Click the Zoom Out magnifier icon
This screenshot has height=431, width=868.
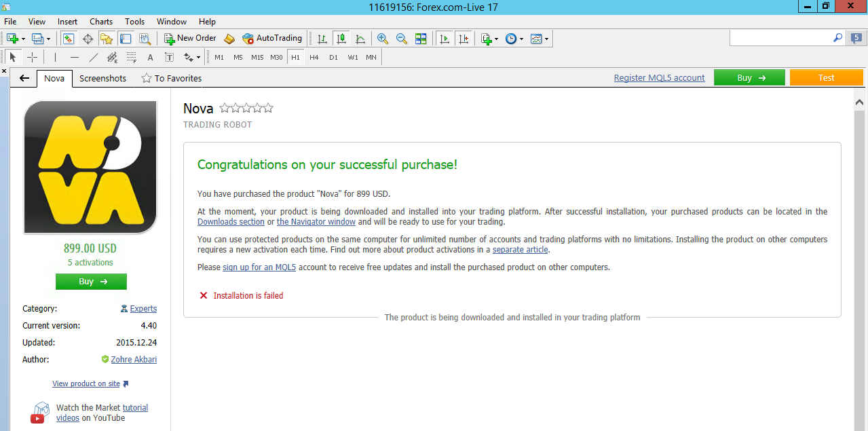(x=402, y=39)
